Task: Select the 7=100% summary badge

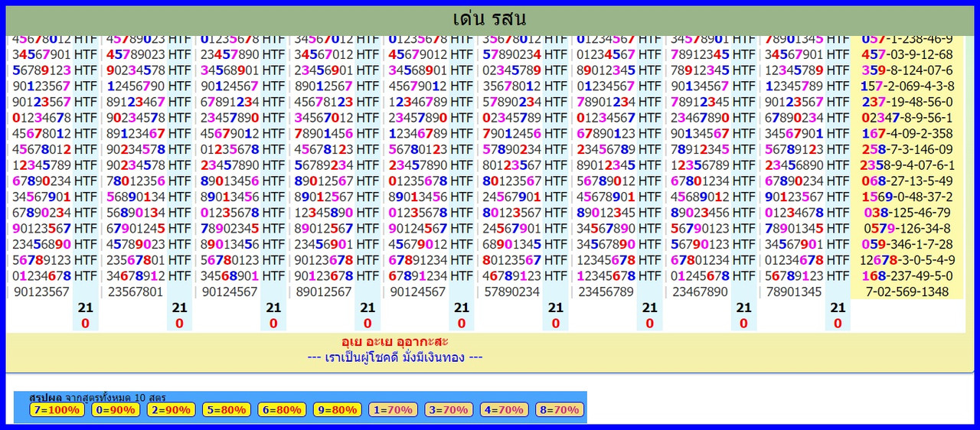Action: point(56,409)
